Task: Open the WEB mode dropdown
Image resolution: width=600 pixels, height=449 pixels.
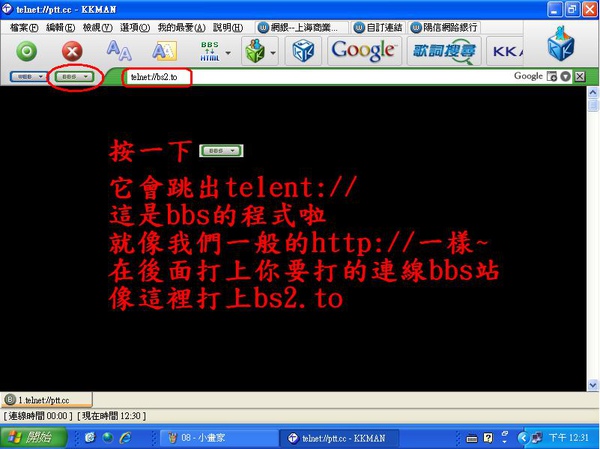Action: 28,77
